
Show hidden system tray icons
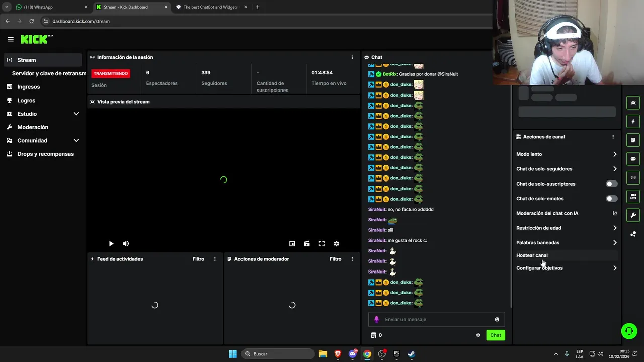click(x=556, y=354)
